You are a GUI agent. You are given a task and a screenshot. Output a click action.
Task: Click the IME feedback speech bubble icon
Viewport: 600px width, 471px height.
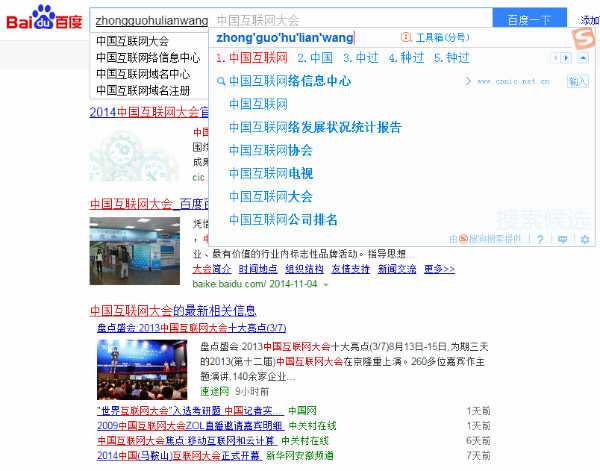point(562,239)
